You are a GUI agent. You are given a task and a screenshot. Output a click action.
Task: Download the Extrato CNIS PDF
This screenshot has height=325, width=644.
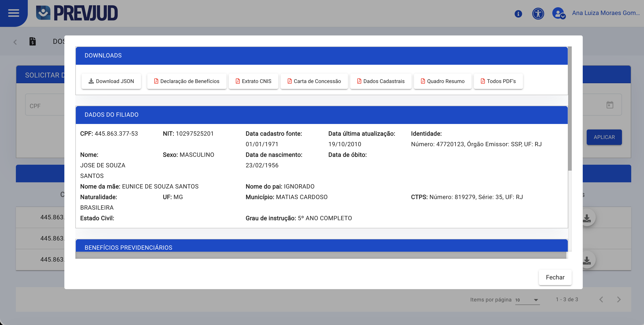tap(253, 81)
